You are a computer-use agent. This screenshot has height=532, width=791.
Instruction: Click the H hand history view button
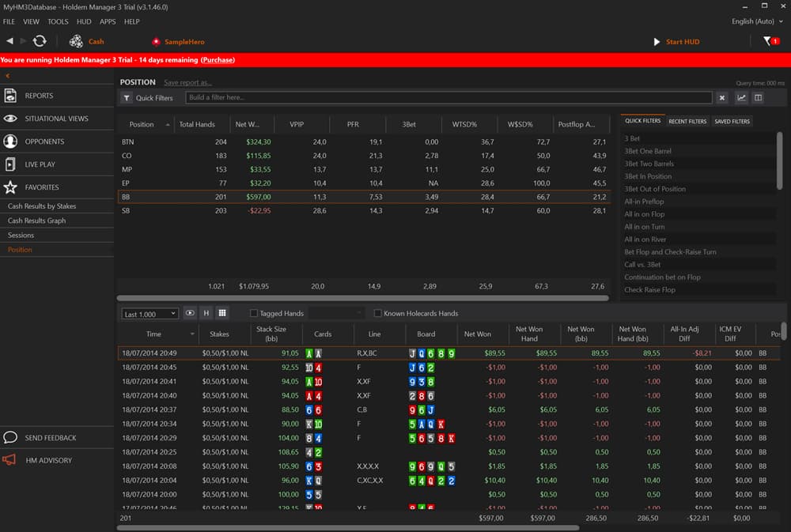coord(206,314)
